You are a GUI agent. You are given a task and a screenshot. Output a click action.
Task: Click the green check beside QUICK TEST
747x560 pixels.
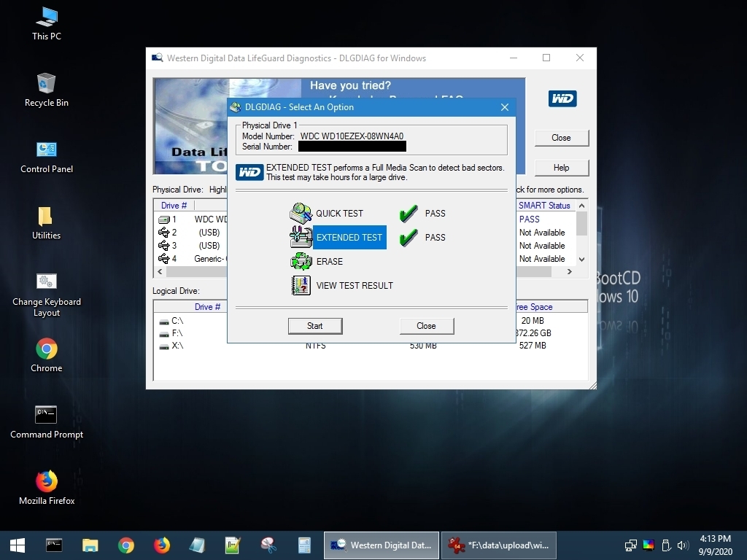[409, 214]
